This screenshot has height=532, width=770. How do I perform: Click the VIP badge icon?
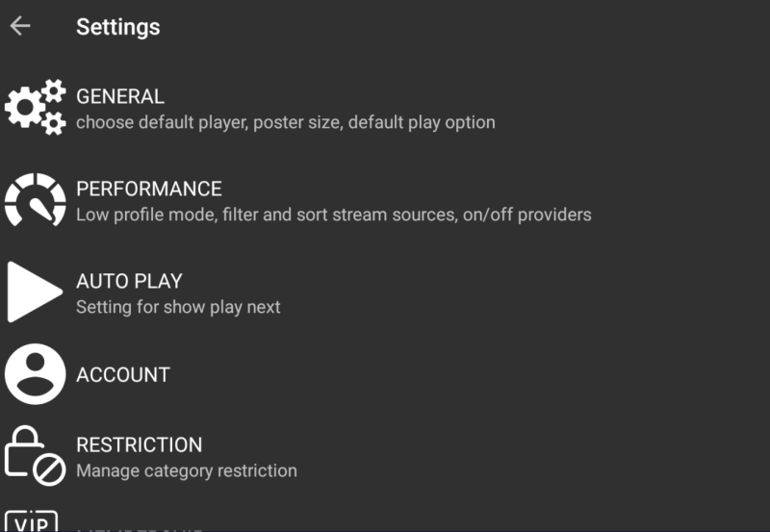click(x=32, y=521)
